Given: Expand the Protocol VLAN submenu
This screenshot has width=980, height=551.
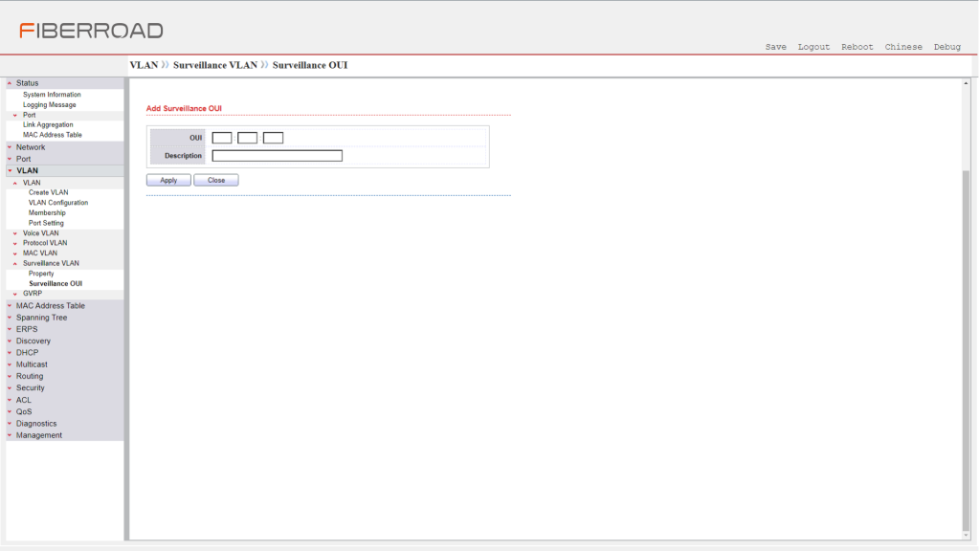Looking at the screenshot, I should tap(45, 243).
